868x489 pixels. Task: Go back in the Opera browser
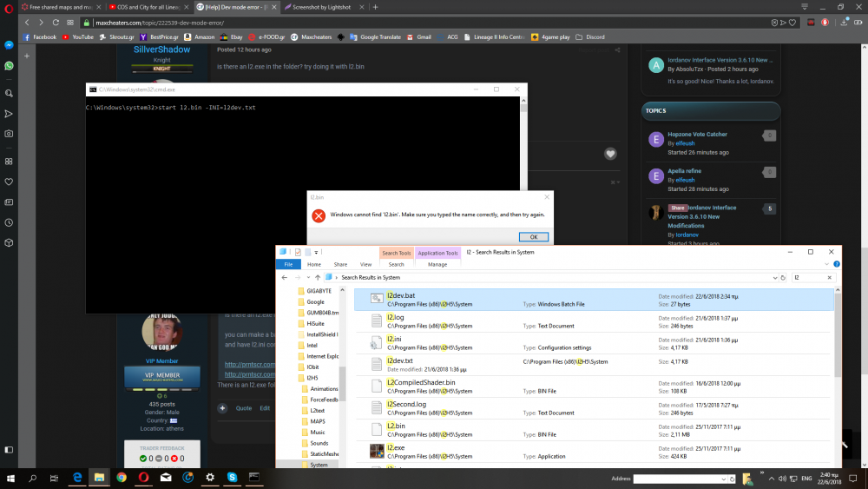coord(27,23)
